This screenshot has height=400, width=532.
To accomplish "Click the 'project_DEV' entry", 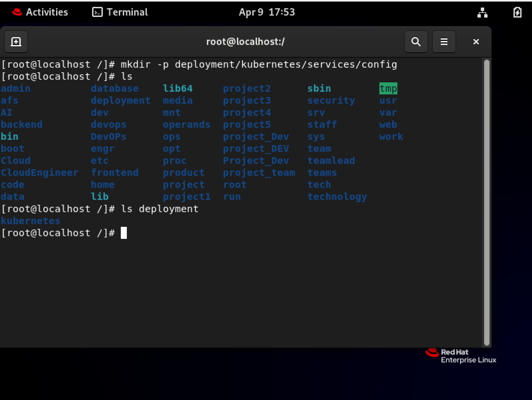I will point(256,149).
